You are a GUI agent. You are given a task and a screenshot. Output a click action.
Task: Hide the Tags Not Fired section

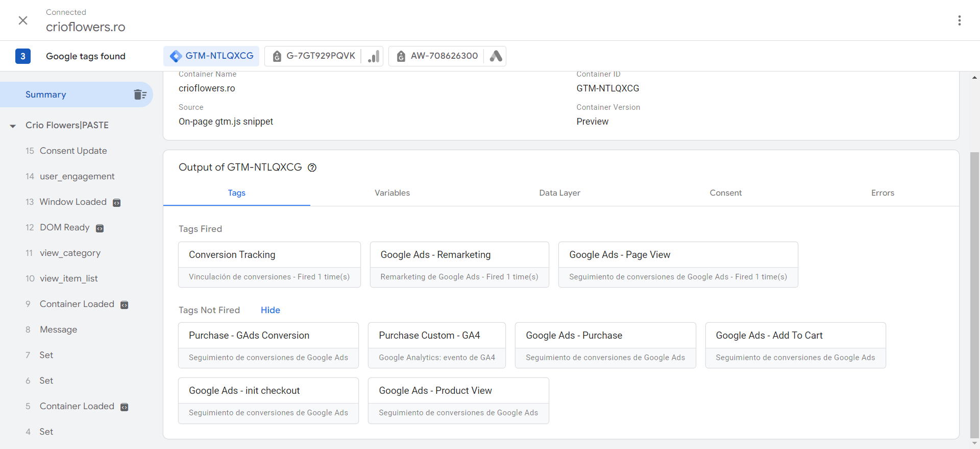(x=270, y=310)
